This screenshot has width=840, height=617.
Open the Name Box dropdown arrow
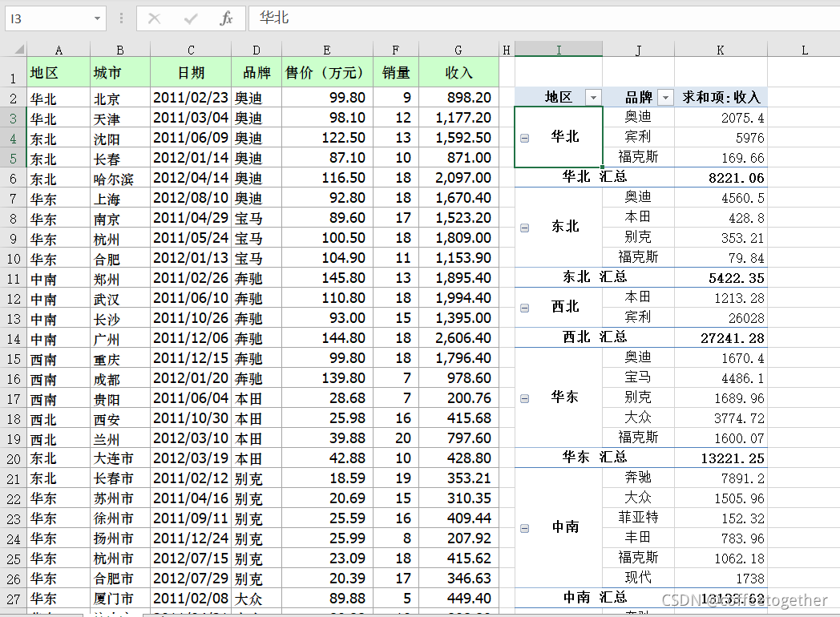(x=97, y=18)
